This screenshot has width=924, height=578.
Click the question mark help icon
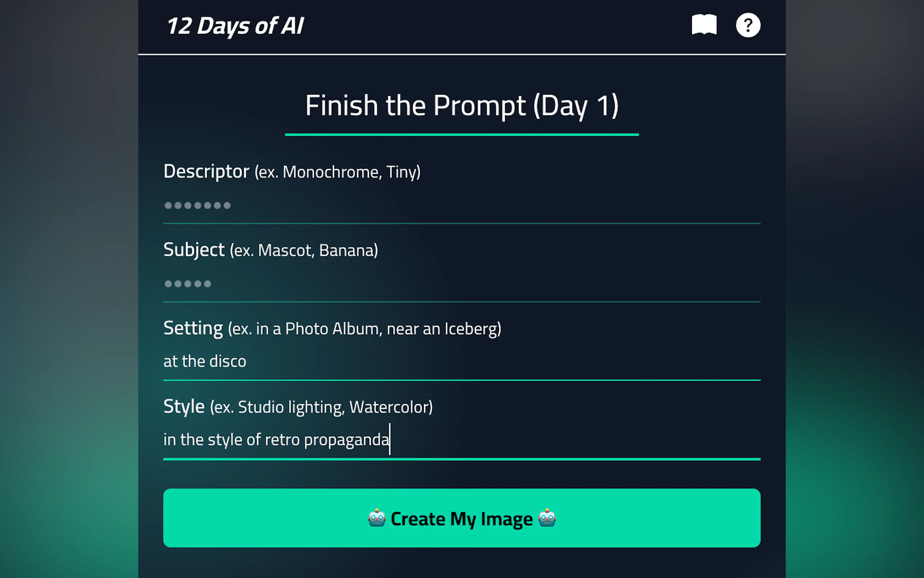pos(748,25)
